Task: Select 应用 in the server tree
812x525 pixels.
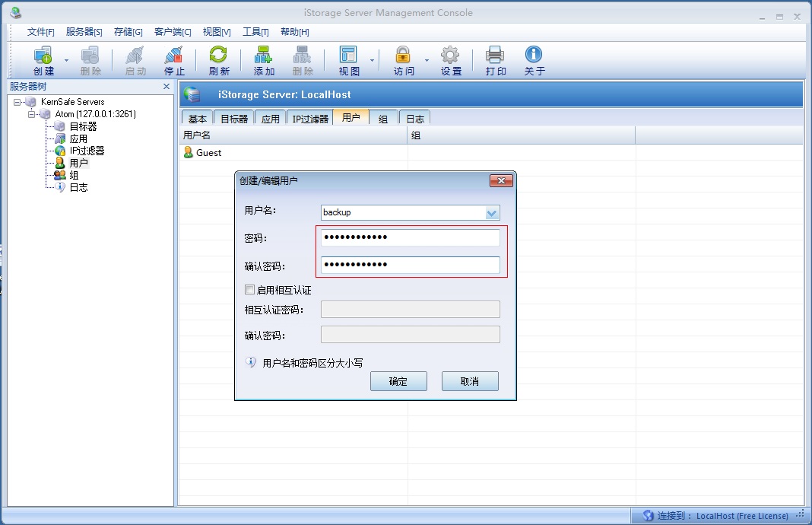Action: (78, 139)
